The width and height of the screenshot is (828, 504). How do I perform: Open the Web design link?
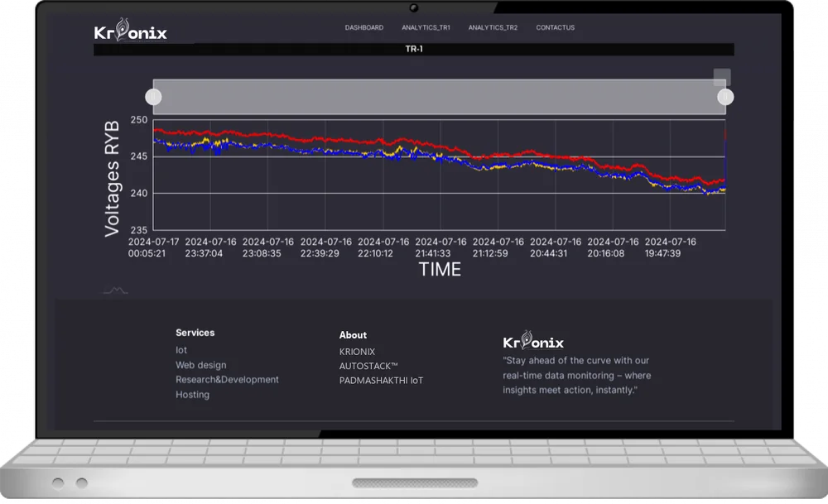click(200, 365)
